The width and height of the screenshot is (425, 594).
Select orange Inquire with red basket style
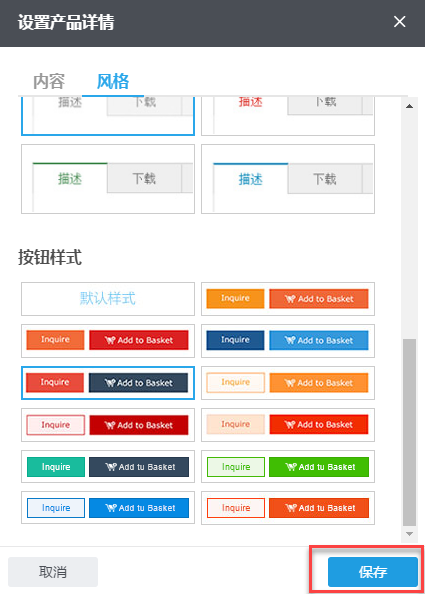tap(108, 341)
